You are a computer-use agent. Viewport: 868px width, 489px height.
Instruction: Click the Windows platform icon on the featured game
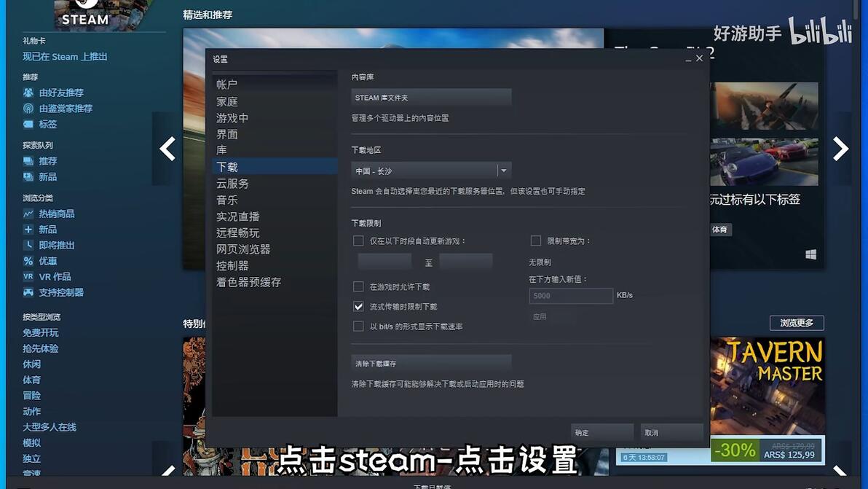pos(810,254)
